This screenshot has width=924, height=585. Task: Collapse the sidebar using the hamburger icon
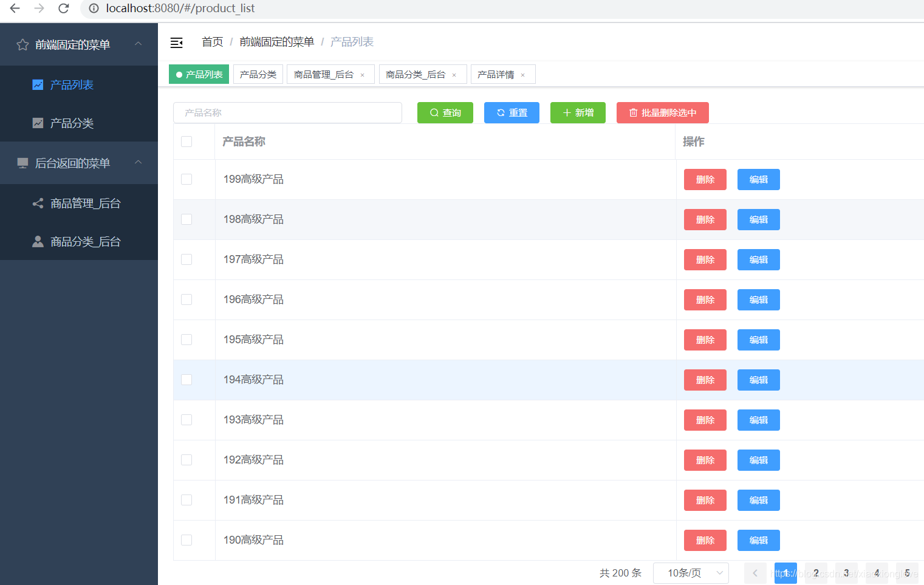176,43
